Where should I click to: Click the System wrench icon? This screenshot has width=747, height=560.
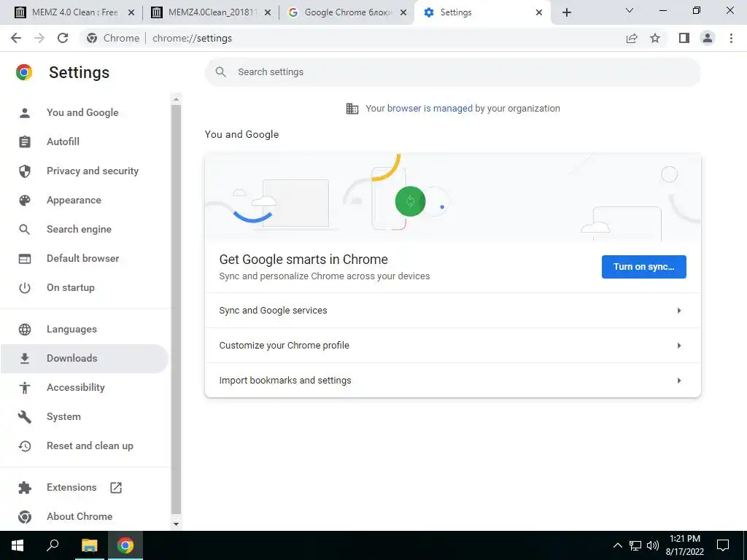25,417
